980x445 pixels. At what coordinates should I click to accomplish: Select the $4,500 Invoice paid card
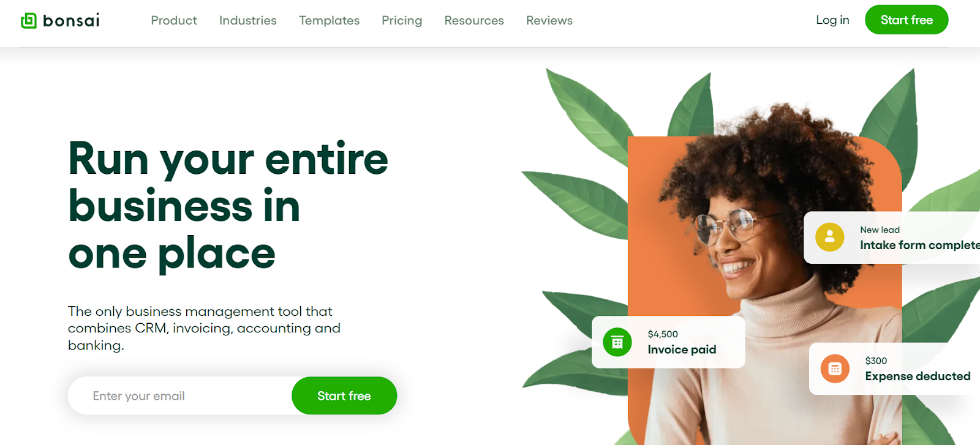[668, 342]
